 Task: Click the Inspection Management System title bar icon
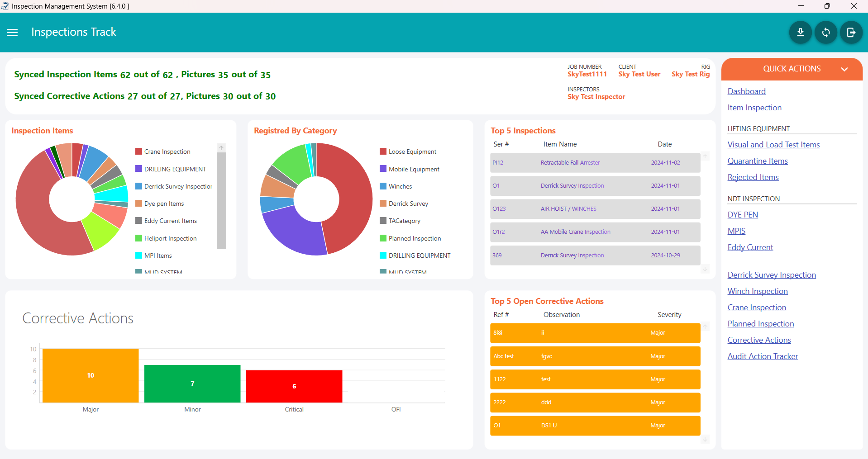tap(5, 6)
